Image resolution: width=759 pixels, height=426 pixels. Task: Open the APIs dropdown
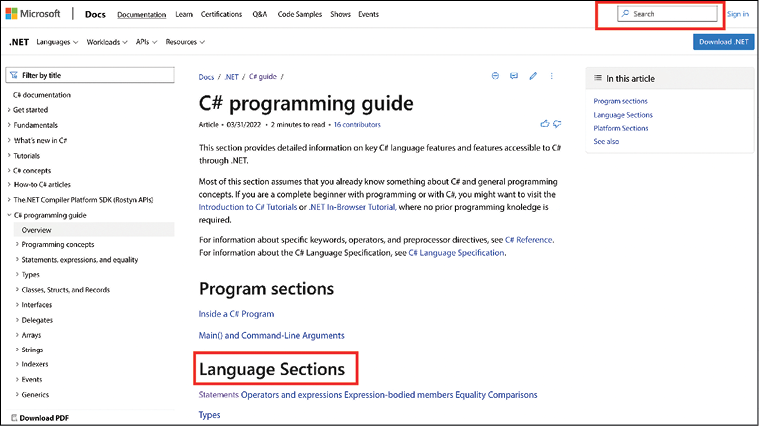pyautogui.click(x=146, y=42)
